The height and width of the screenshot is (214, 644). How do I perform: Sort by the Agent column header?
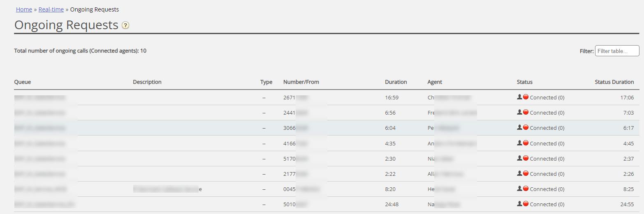coord(435,82)
